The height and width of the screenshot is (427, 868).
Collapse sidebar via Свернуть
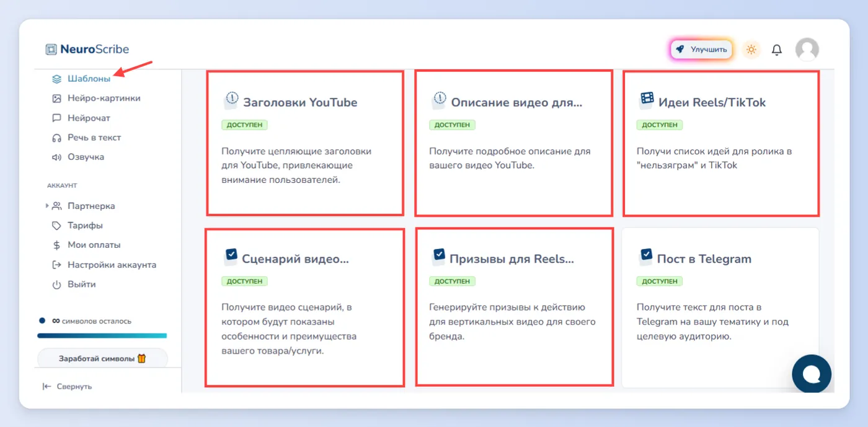pos(67,387)
